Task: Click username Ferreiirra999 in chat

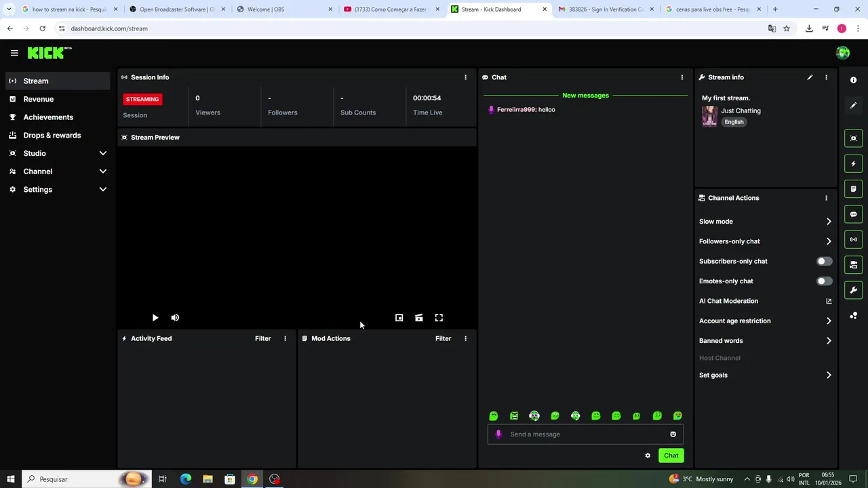Action: point(516,110)
